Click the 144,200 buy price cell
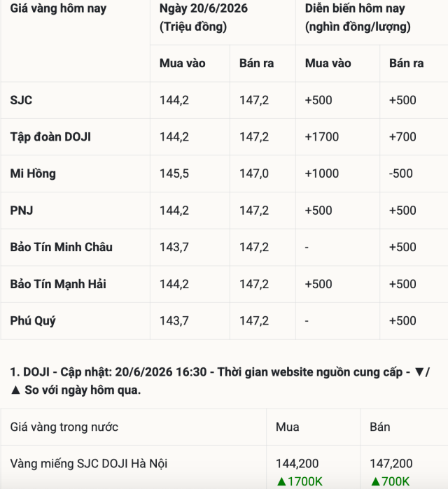Image resolution: width=448 pixels, height=489 pixels. pos(297,464)
